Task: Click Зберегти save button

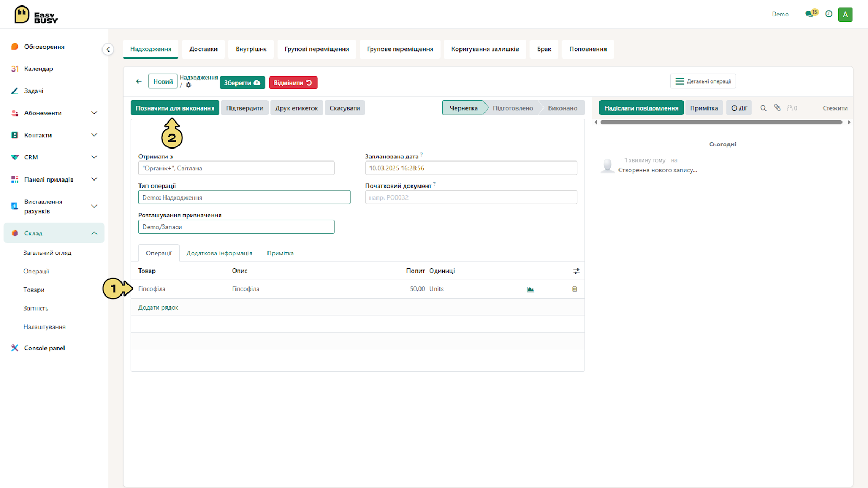Action: coord(242,83)
